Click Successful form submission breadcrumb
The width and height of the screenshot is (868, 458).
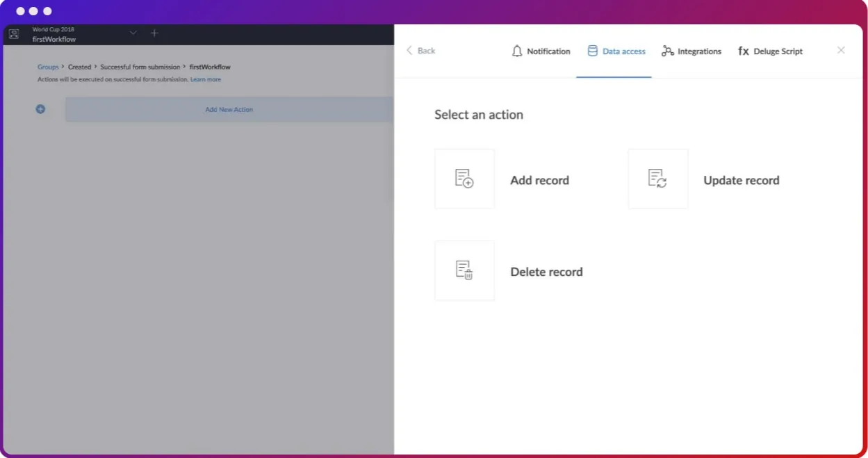click(x=140, y=67)
